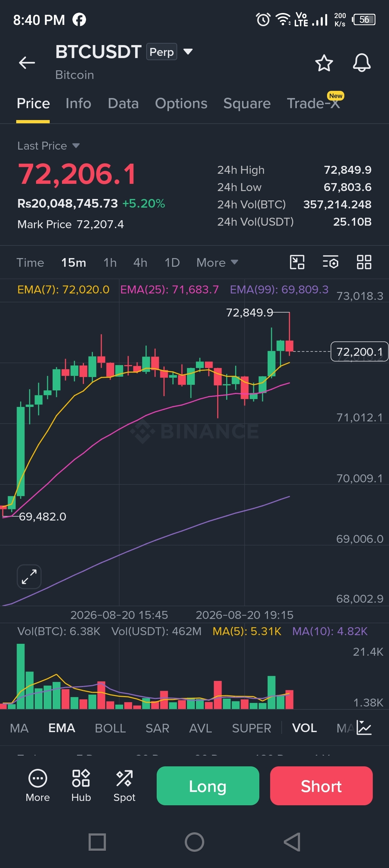The image size is (389, 868).
Task: Tap EMA(7) value label
Action: 63,289
